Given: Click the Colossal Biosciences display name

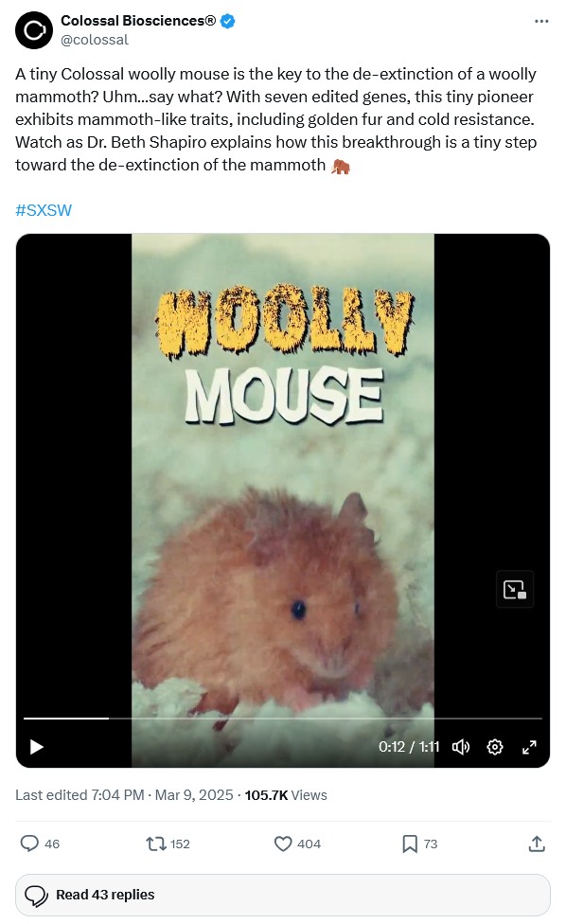Looking at the screenshot, I should pos(138,21).
